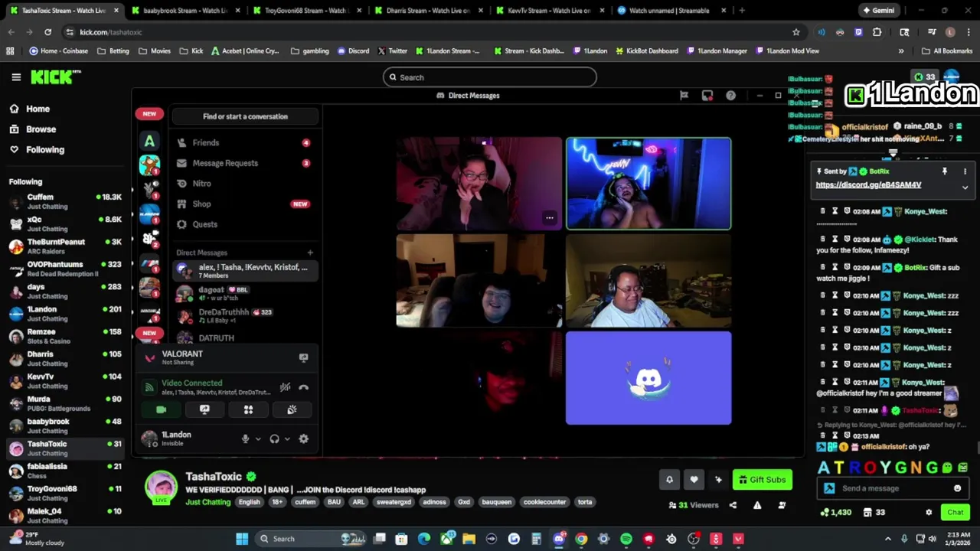This screenshot has height=551, width=980.
Task: Bookmark this page with star icon
Action: [796, 32]
